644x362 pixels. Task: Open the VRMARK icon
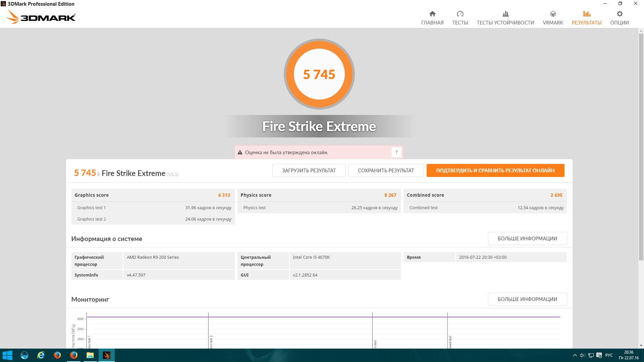(553, 14)
